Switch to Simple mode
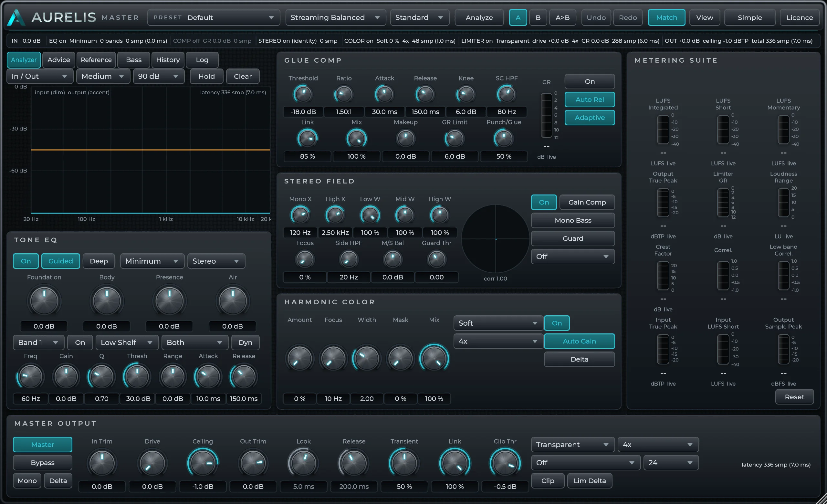 (749, 17)
